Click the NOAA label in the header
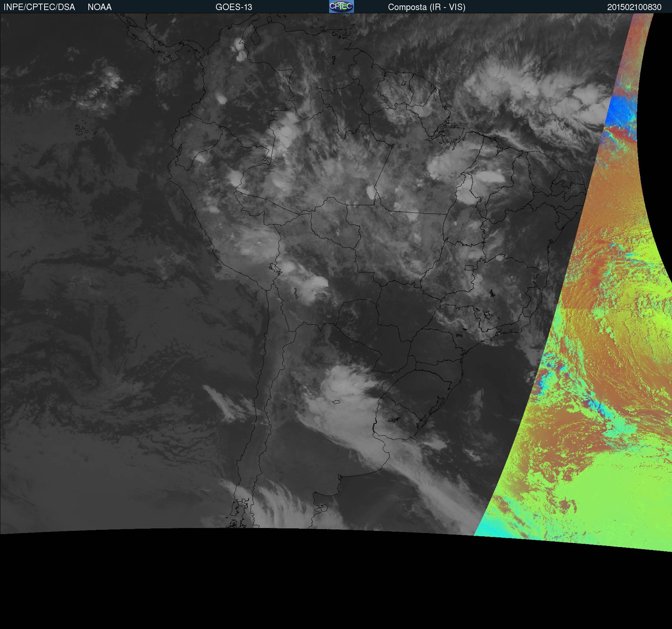Viewport: 672px width, 629px height. (100, 7)
